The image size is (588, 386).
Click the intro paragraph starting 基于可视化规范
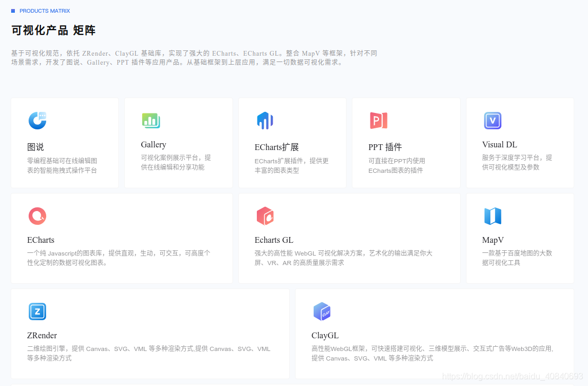pos(194,58)
